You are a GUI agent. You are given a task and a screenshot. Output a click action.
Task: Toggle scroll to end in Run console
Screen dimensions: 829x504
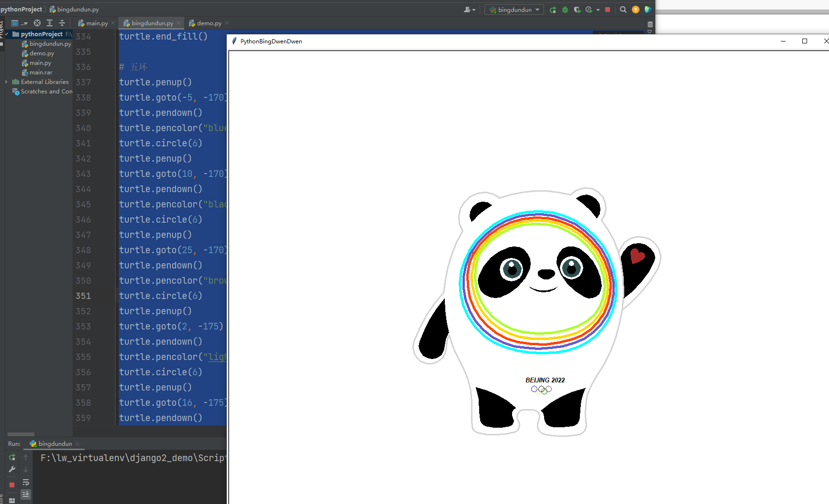[x=26, y=494]
